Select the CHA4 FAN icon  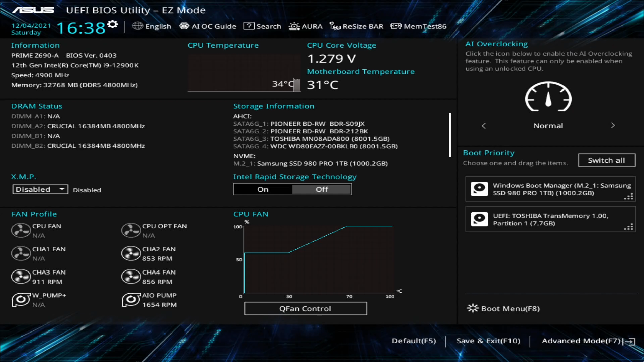pos(131,277)
